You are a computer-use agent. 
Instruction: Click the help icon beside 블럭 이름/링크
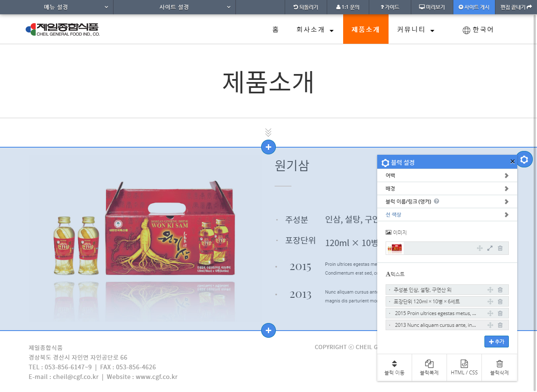tap(436, 201)
